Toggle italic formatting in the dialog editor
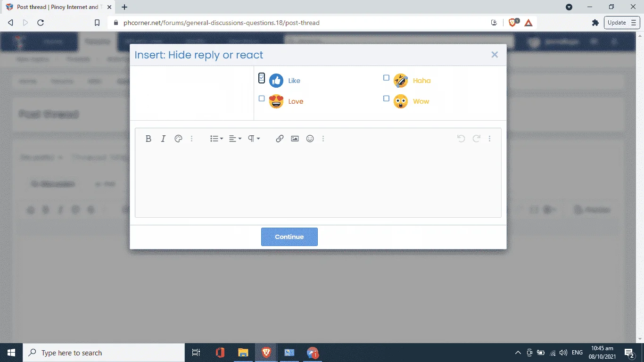This screenshot has width=644, height=362. [x=163, y=139]
